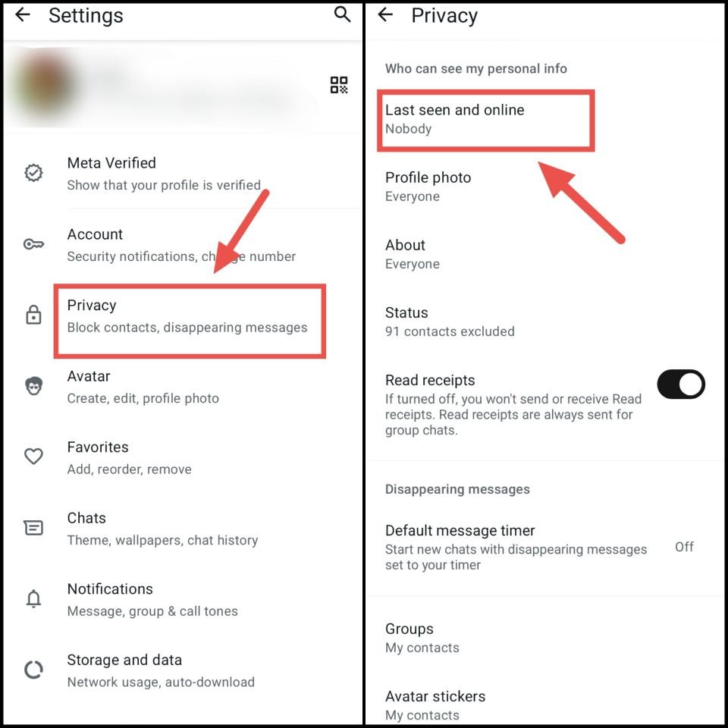Open search with the magnifier icon

click(x=342, y=15)
